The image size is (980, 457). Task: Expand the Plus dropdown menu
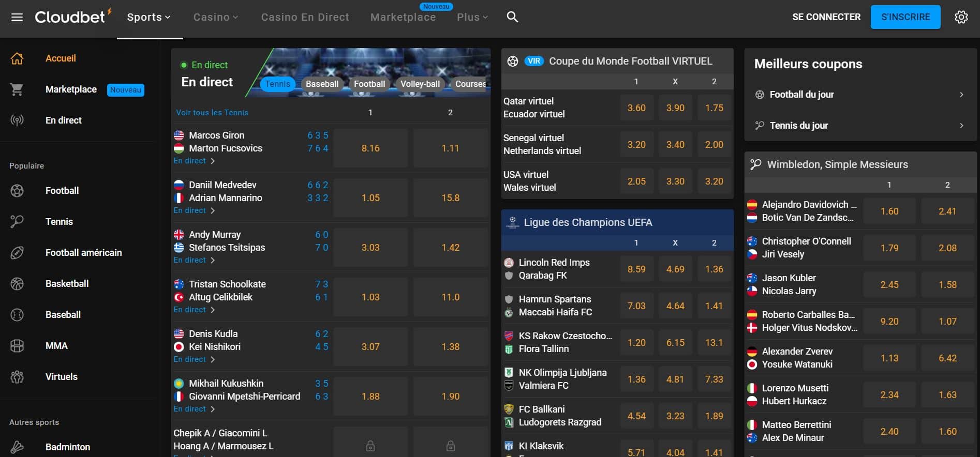[x=472, y=17]
